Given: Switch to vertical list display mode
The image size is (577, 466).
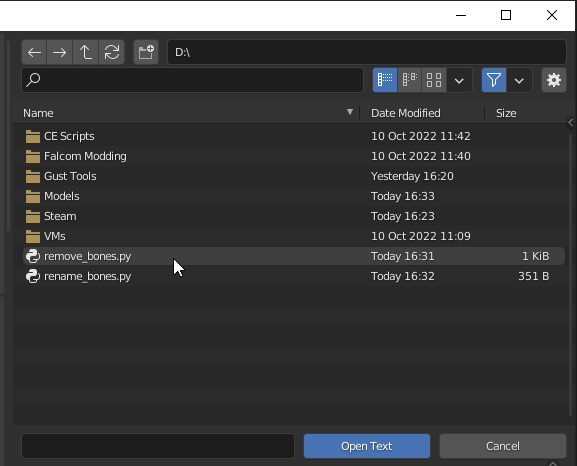Looking at the screenshot, I should click(x=385, y=80).
